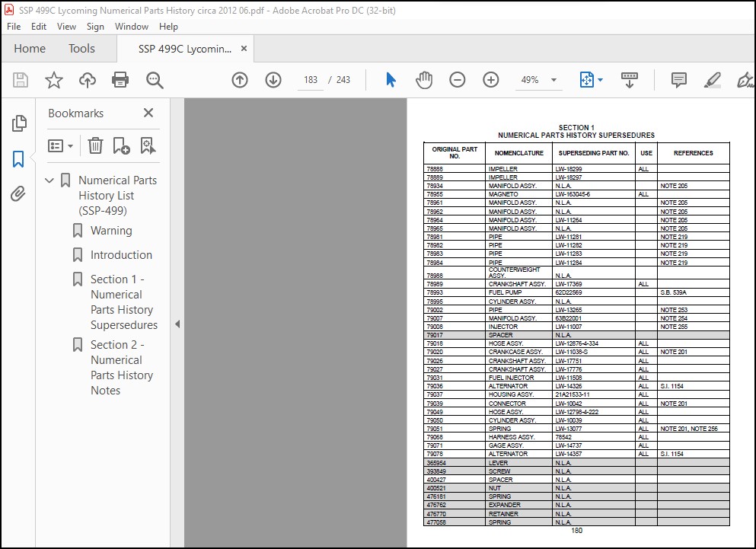Open the View menu

click(66, 27)
